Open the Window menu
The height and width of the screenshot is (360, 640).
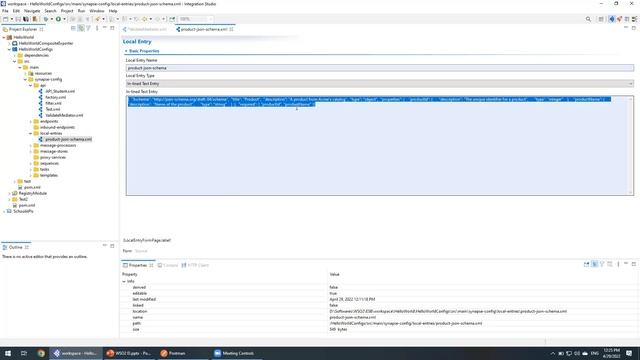(x=97, y=11)
